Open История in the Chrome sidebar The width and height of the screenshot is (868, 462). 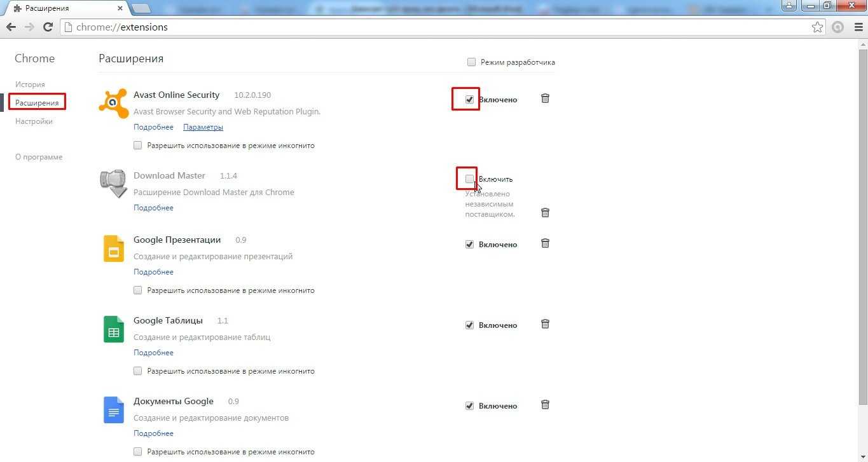tap(30, 85)
